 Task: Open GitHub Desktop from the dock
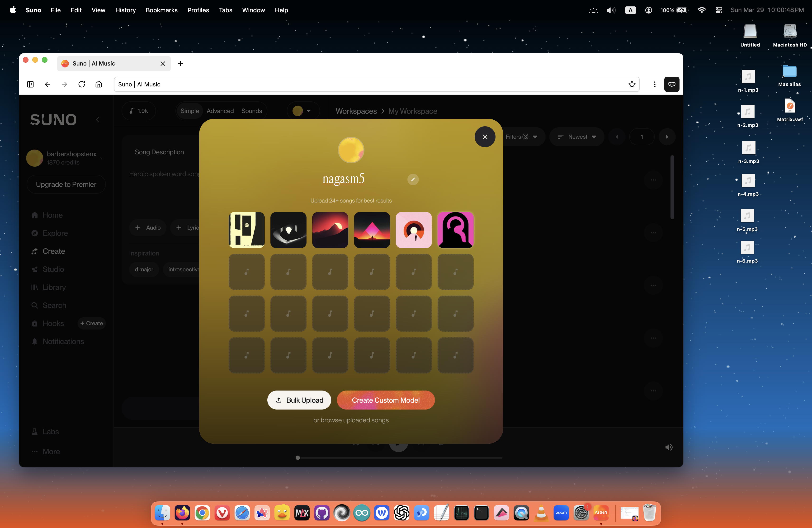[322, 513]
